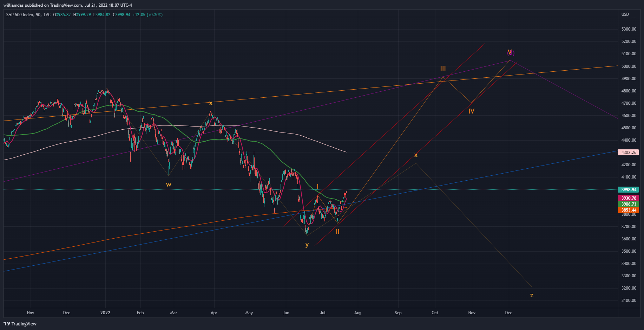Click the TradingView logo at bottom left
Image resolution: width=644 pixels, height=330 pixels.
20,324
